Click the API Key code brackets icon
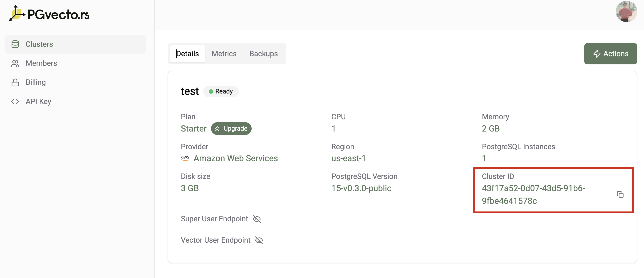 pos(15,102)
